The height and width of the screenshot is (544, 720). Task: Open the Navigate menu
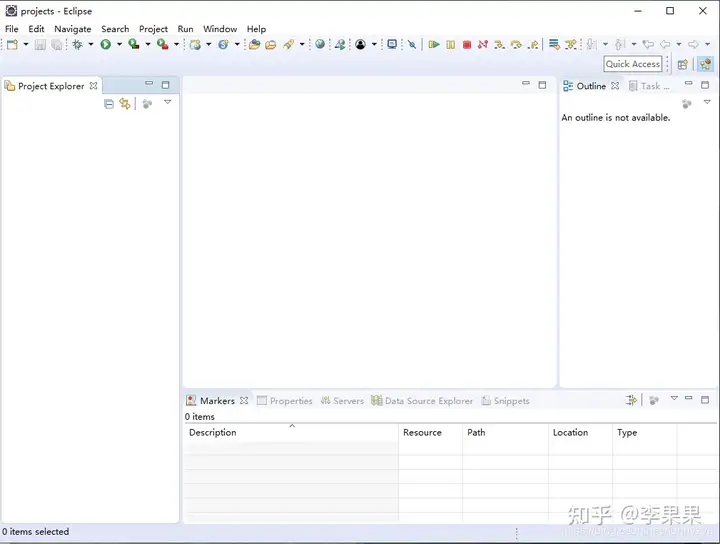(x=73, y=29)
